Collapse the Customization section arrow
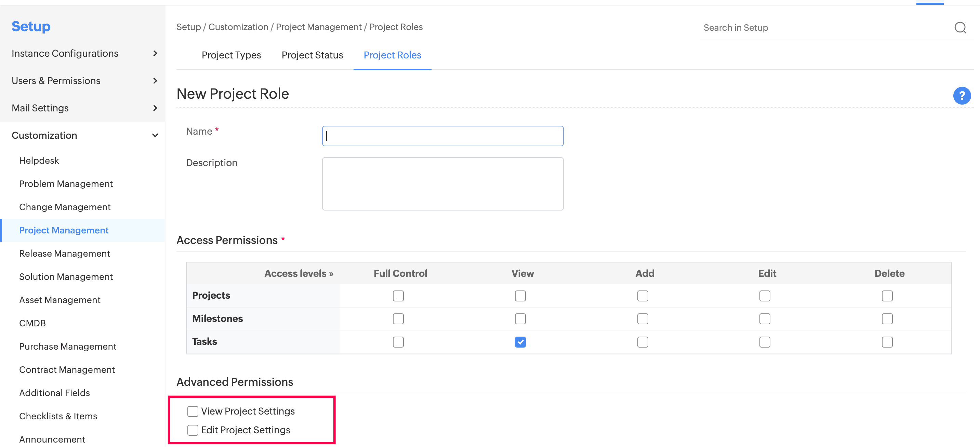Screen dimensions: 980x447 tap(155, 135)
